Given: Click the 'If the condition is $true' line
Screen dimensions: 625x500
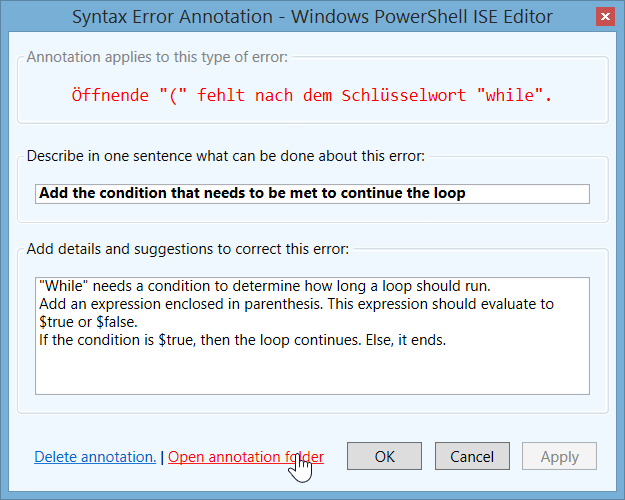Looking at the screenshot, I should [x=240, y=340].
